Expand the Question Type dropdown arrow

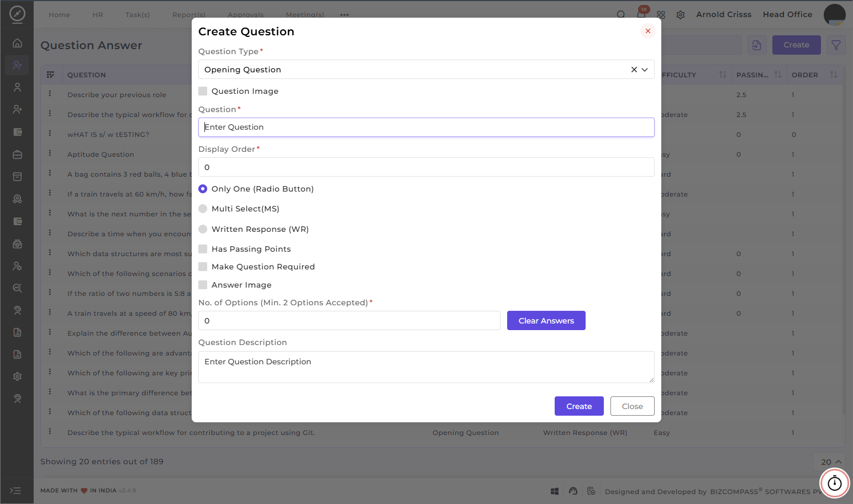645,70
